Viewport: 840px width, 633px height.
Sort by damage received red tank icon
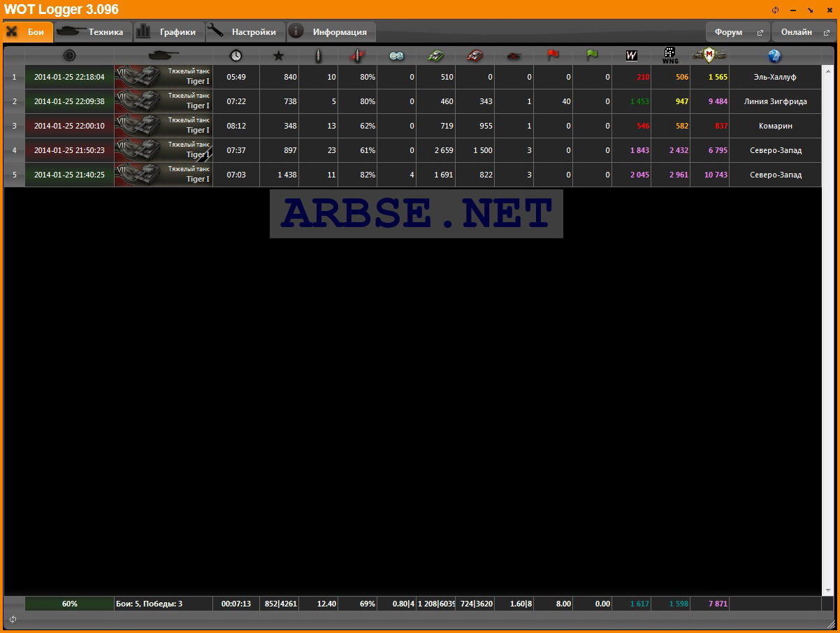475,55
